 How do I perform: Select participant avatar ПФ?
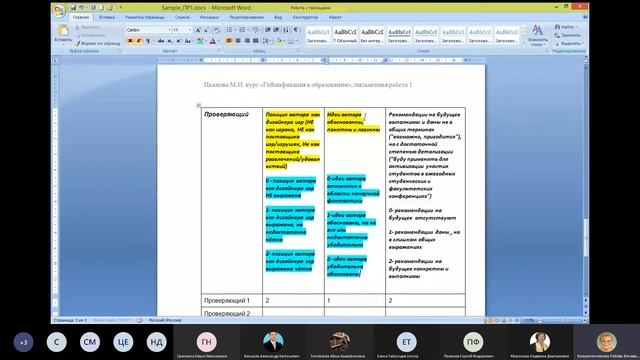(473, 342)
